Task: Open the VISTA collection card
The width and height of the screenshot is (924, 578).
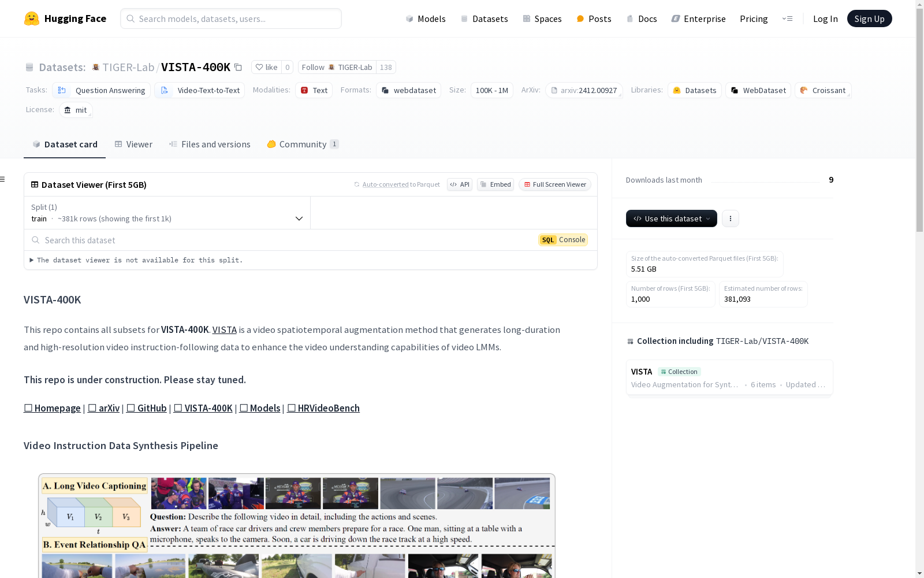Action: pos(729,377)
